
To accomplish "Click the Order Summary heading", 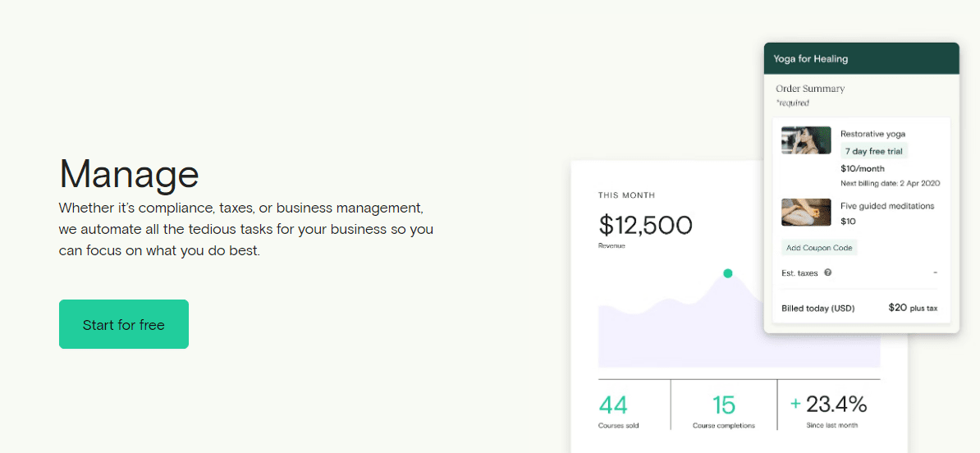I will 810,89.
